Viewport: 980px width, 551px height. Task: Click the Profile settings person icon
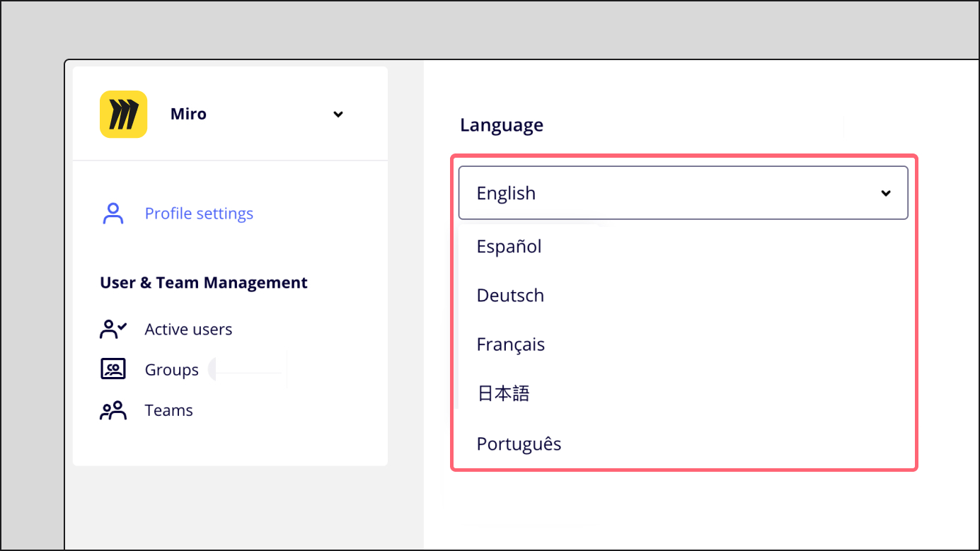coord(113,214)
